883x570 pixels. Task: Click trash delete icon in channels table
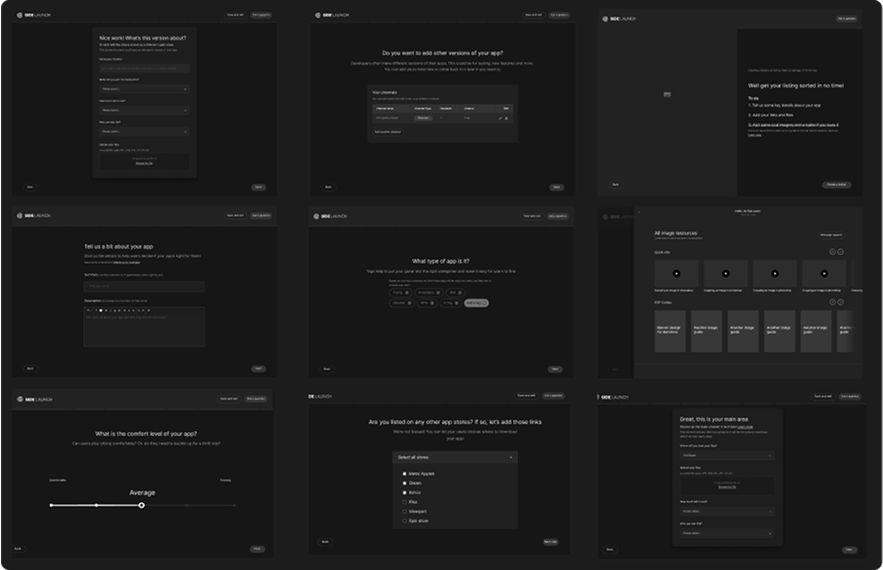(507, 118)
